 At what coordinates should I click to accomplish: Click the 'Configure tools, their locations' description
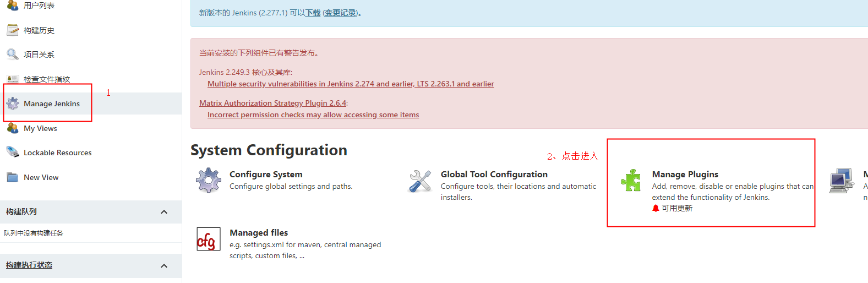[x=518, y=192]
